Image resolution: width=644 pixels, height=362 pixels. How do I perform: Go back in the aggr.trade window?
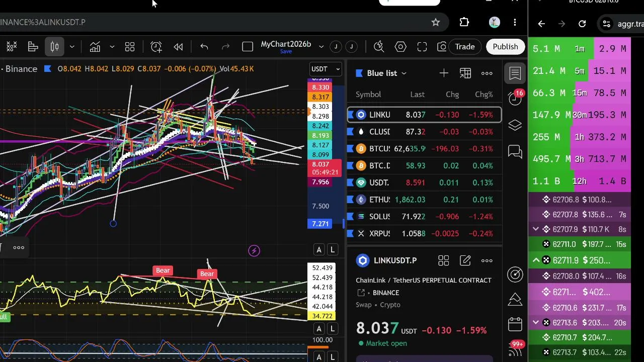point(541,24)
